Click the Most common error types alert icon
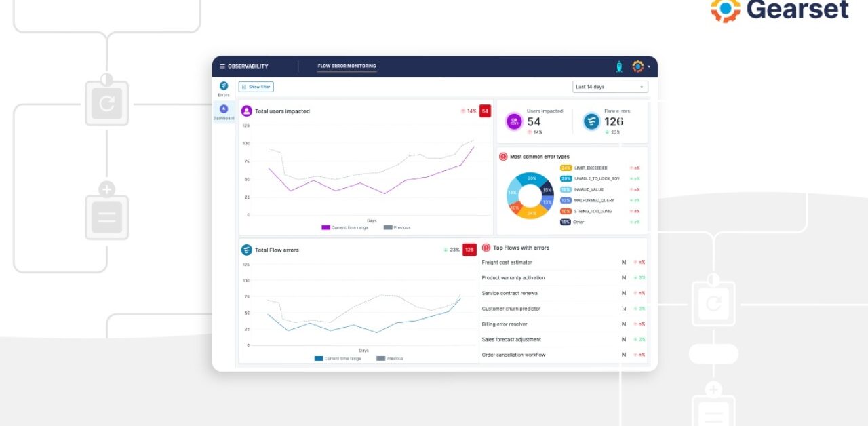868x426 pixels. (x=503, y=156)
